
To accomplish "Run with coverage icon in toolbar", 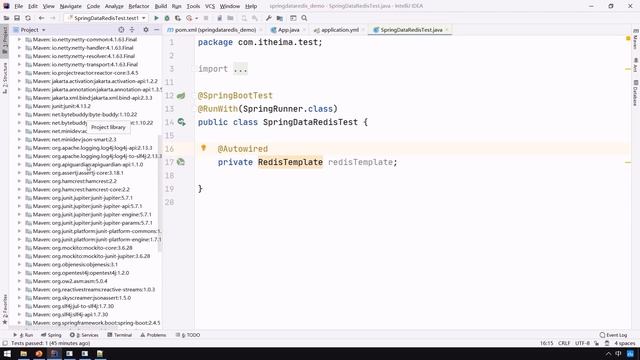I will click(178, 18).
